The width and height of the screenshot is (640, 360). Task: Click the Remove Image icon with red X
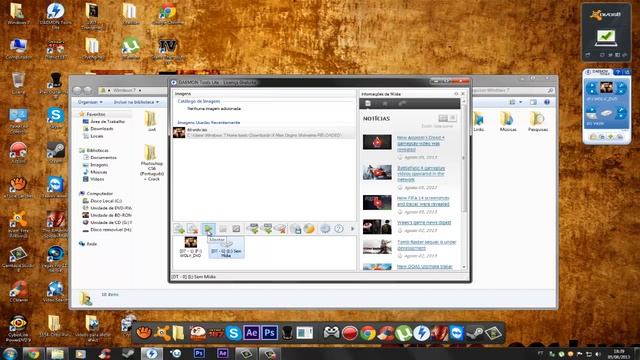tap(193, 229)
